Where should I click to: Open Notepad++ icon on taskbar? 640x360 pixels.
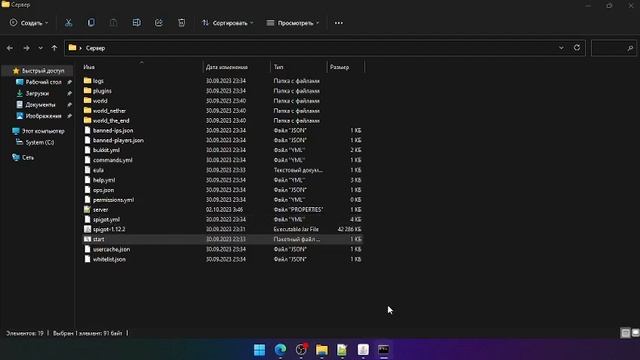[x=342, y=350]
